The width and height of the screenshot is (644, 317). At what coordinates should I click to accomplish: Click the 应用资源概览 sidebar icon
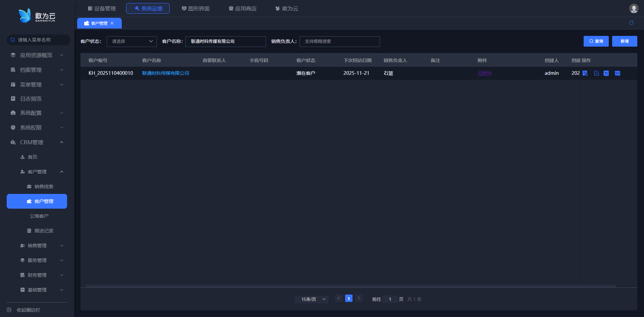click(13, 55)
